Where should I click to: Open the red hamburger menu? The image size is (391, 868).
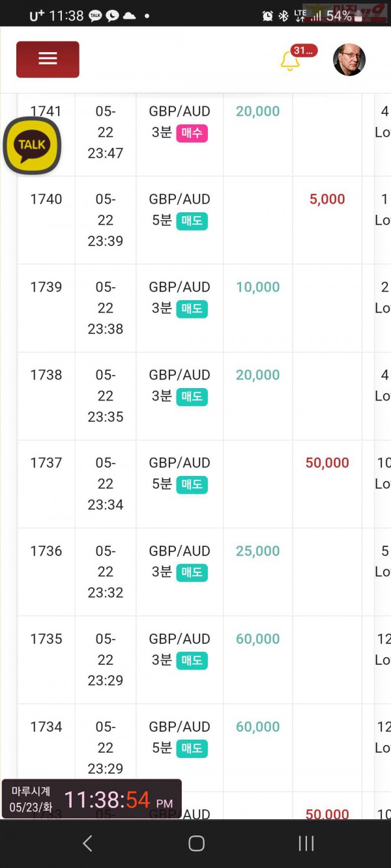[48, 59]
